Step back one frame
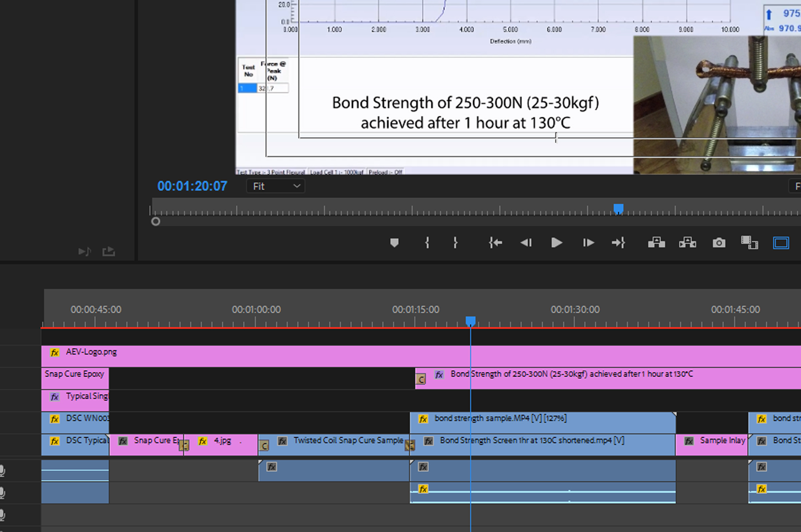The width and height of the screenshot is (801, 532). (526, 243)
